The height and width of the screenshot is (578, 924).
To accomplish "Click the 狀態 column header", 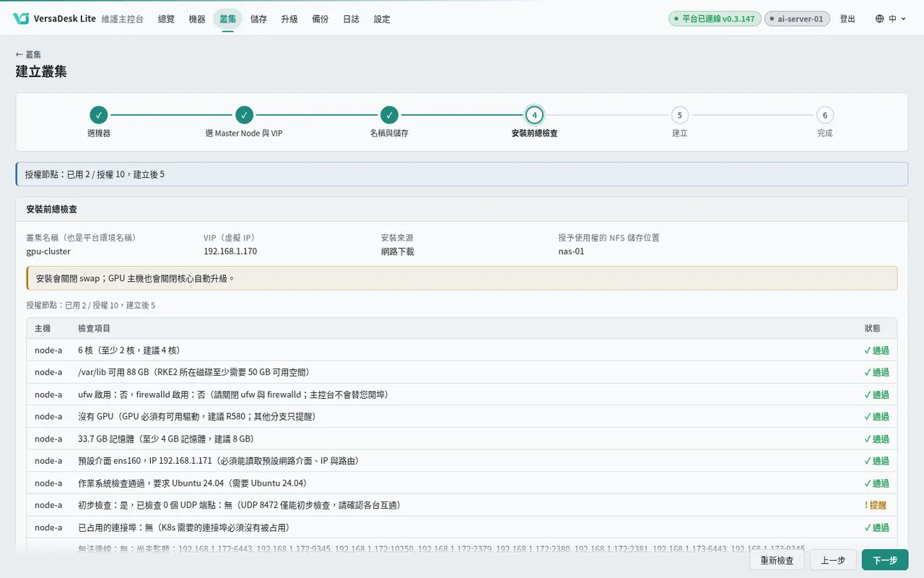I will coord(872,328).
